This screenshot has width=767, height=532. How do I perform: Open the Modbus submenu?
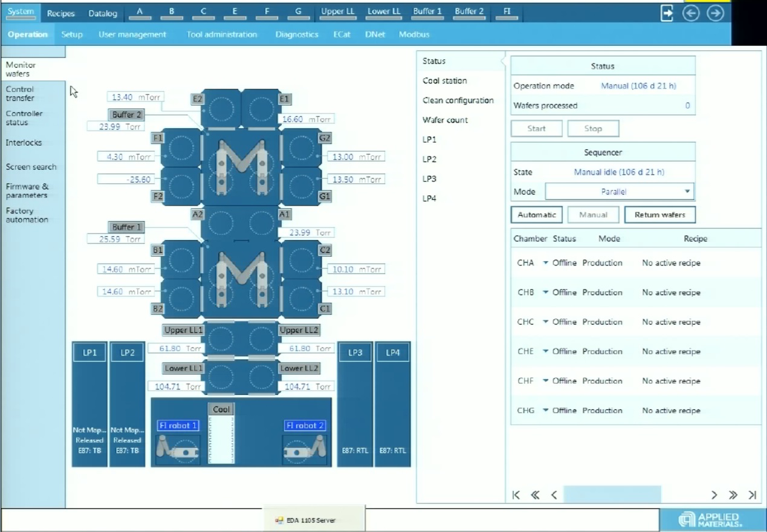(414, 34)
